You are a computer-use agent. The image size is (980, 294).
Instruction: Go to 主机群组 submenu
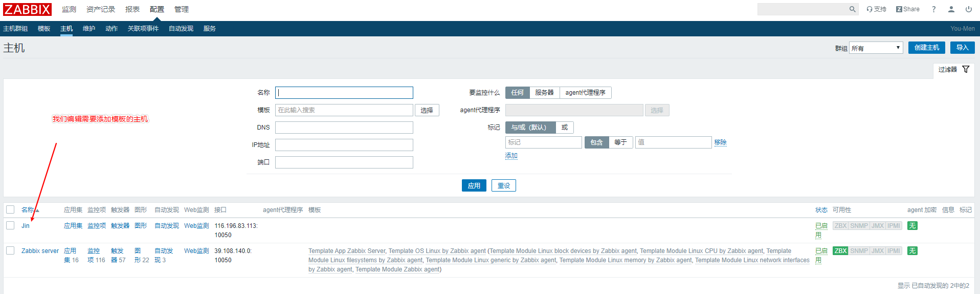[x=15, y=29]
